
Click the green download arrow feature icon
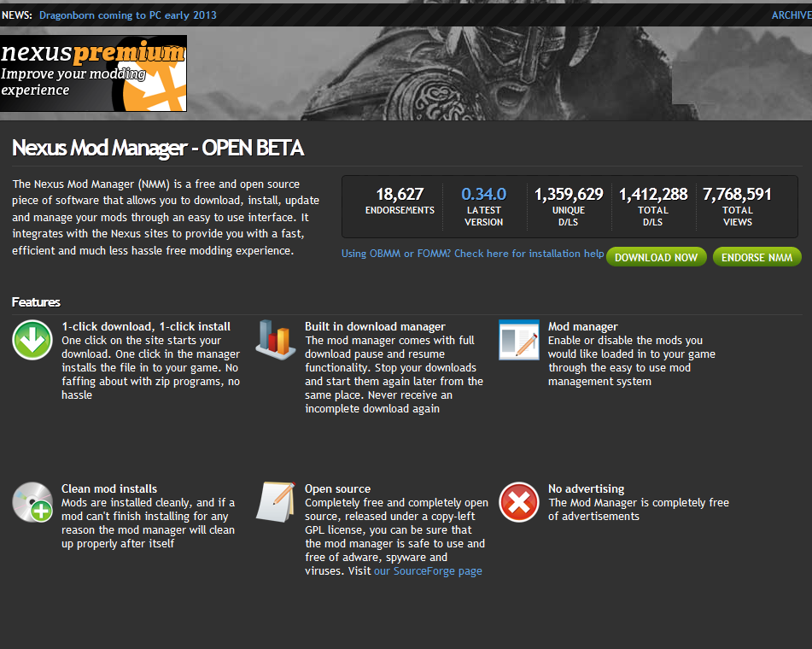point(32,340)
